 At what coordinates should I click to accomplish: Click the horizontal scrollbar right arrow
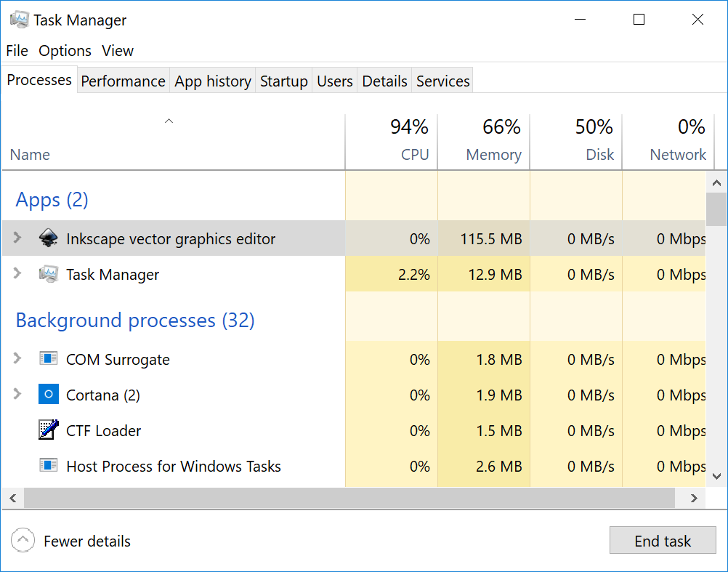click(x=694, y=498)
